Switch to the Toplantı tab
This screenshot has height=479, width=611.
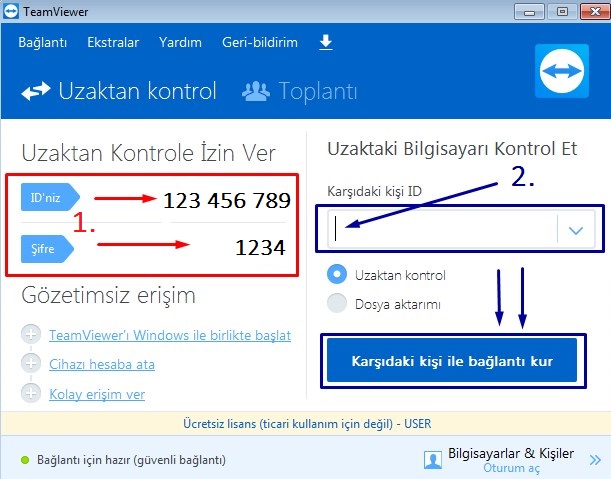pos(299,91)
